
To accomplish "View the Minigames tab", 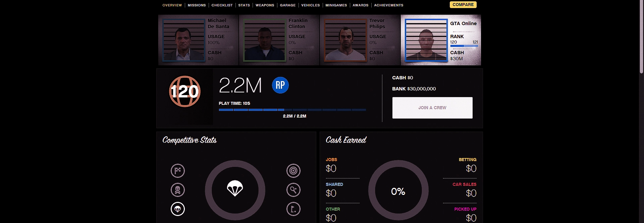I will [336, 5].
